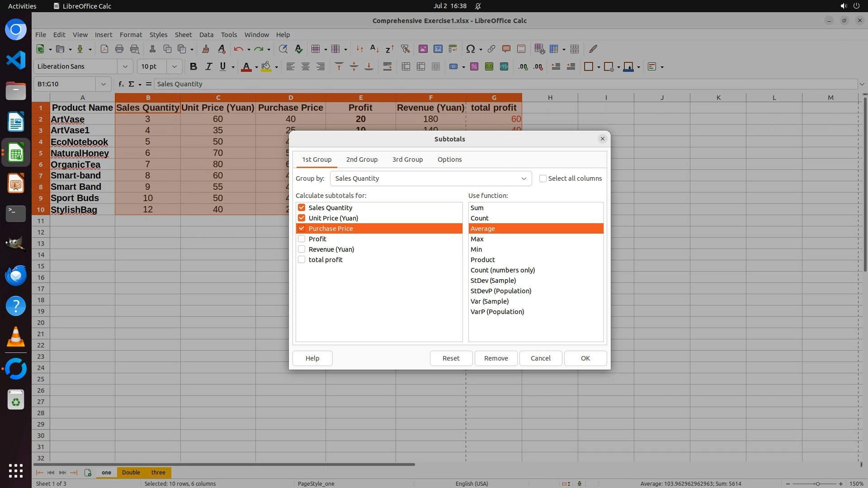
Task: Click the Insert Chart icon
Action: point(438,49)
